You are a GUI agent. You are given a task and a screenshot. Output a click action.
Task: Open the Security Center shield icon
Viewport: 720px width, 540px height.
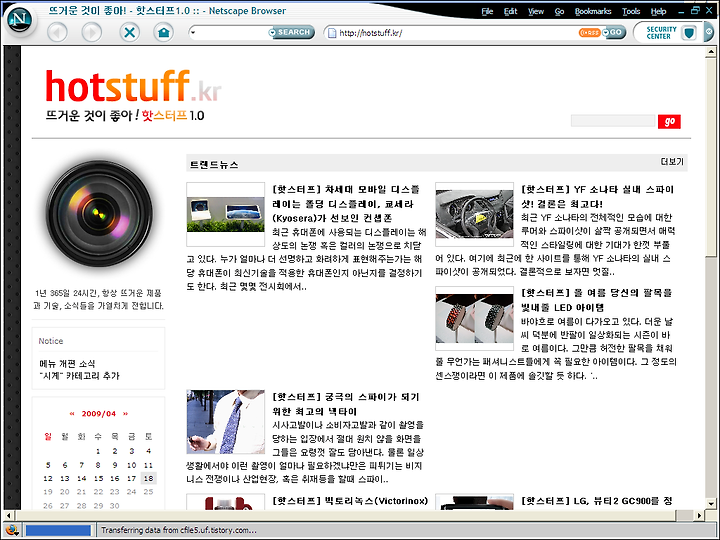pos(688,33)
